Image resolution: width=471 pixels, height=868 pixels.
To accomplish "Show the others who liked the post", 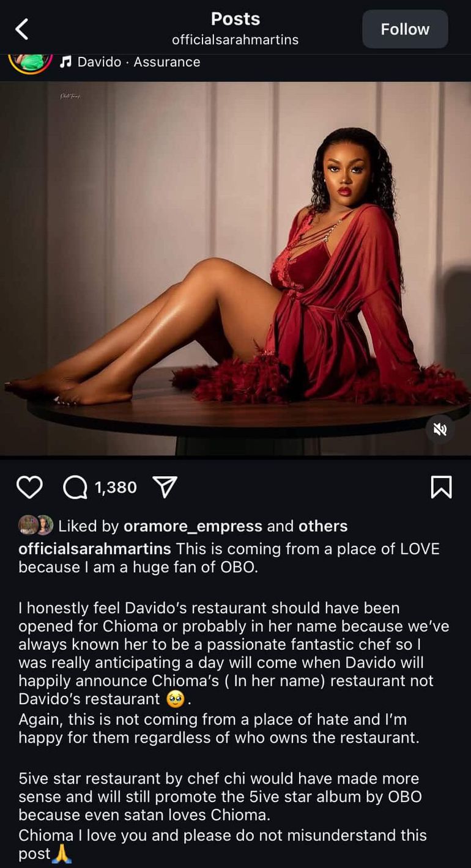I will [323, 526].
